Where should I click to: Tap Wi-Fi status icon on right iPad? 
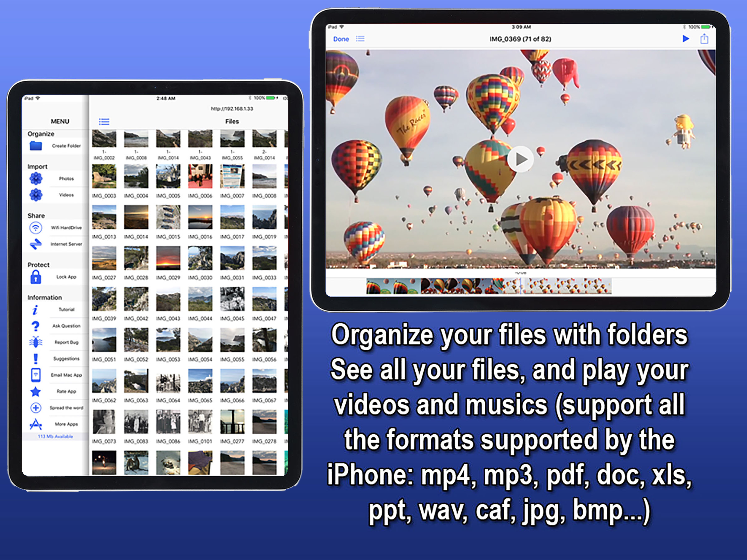pos(342,27)
